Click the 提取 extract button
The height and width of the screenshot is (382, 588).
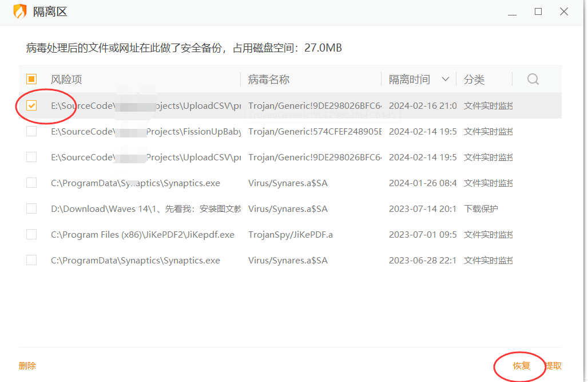(x=553, y=366)
